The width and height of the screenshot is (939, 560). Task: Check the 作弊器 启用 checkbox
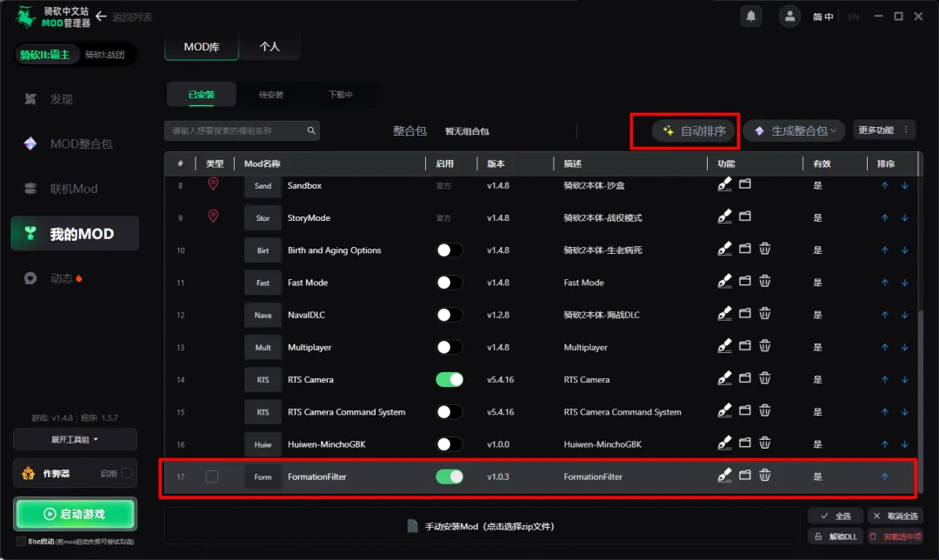pyautogui.click(x=127, y=473)
